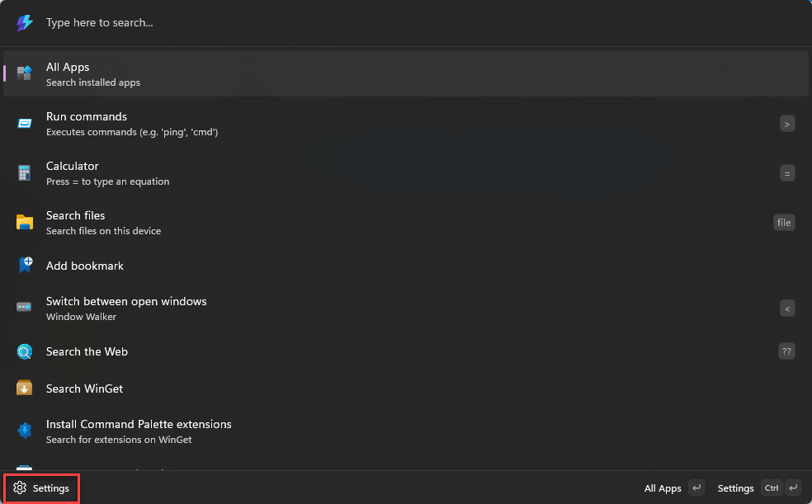Click the '??' badge for Search the Web
Image resolution: width=812 pixels, height=504 pixels.
tap(786, 351)
